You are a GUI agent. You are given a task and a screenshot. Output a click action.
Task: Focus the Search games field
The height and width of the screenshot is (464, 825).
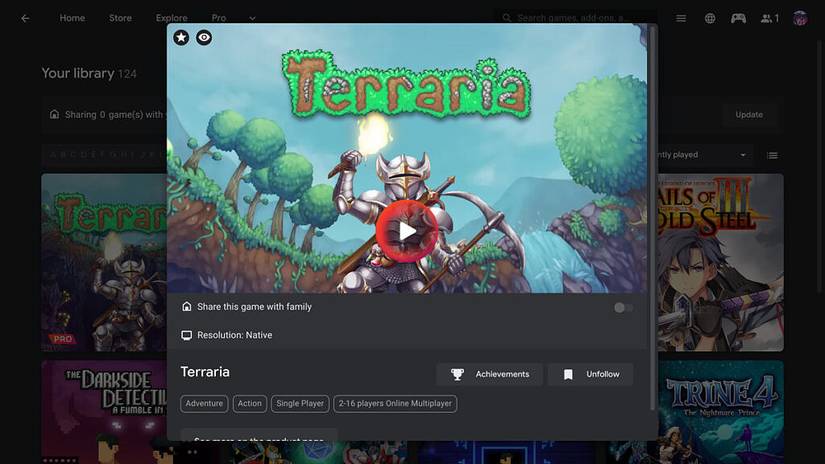pyautogui.click(x=576, y=18)
